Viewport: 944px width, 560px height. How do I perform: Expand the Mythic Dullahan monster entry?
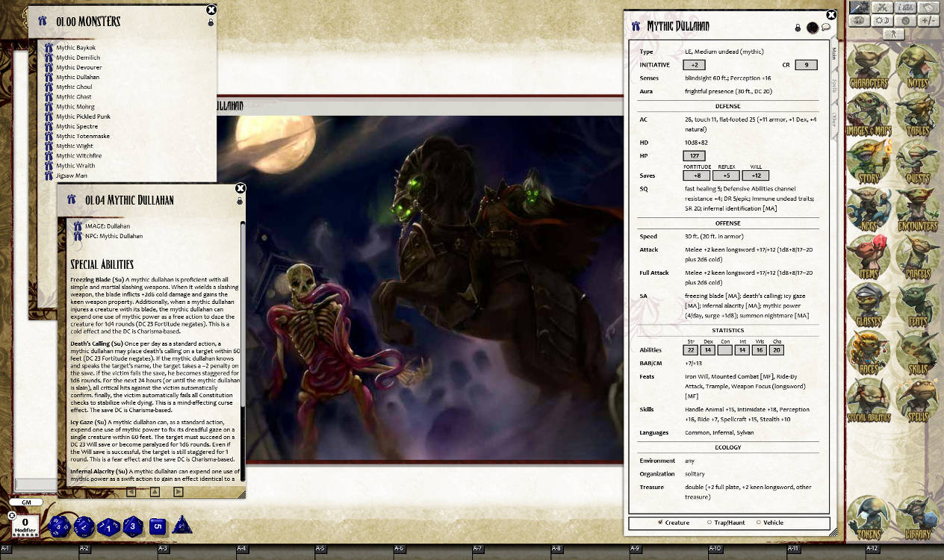pyautogui.click(x=78, y=77)
